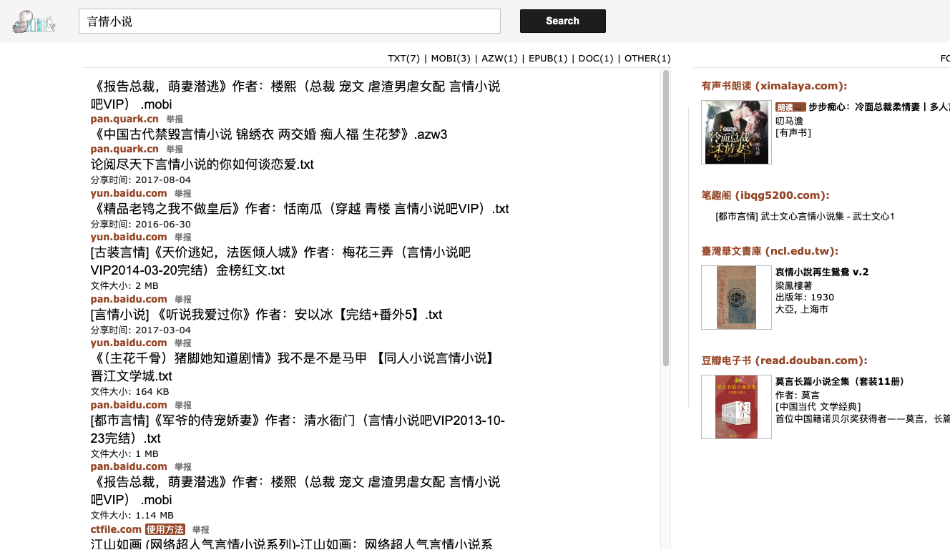The width and height of the screenshot is (950, 560).
Task: Click 举报 for 精品老鸨 result
Action: coord(183,237)
